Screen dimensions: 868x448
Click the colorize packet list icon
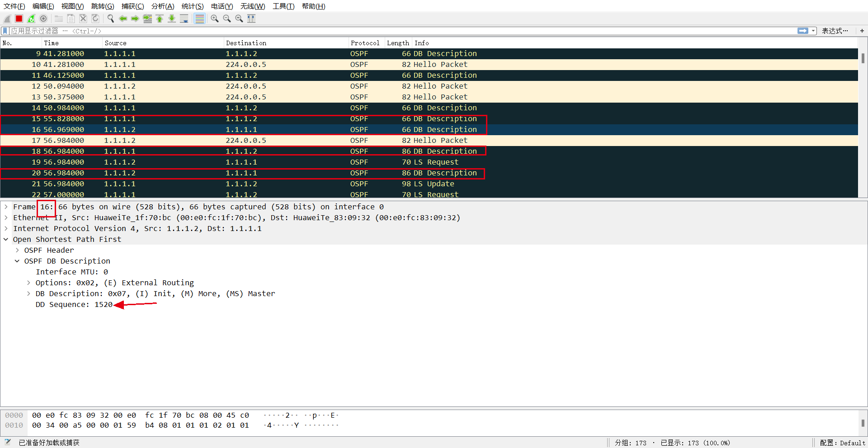199,19
